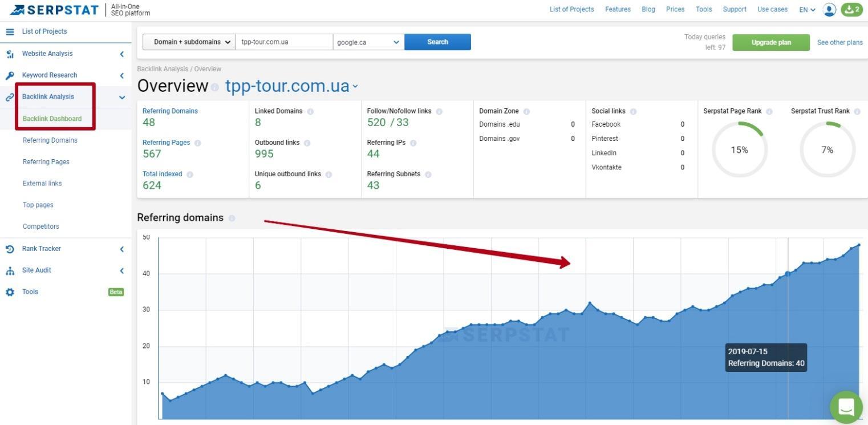868x425 pixels.
Task: Open the export downloads badge icon
Action: coord(851,9)
